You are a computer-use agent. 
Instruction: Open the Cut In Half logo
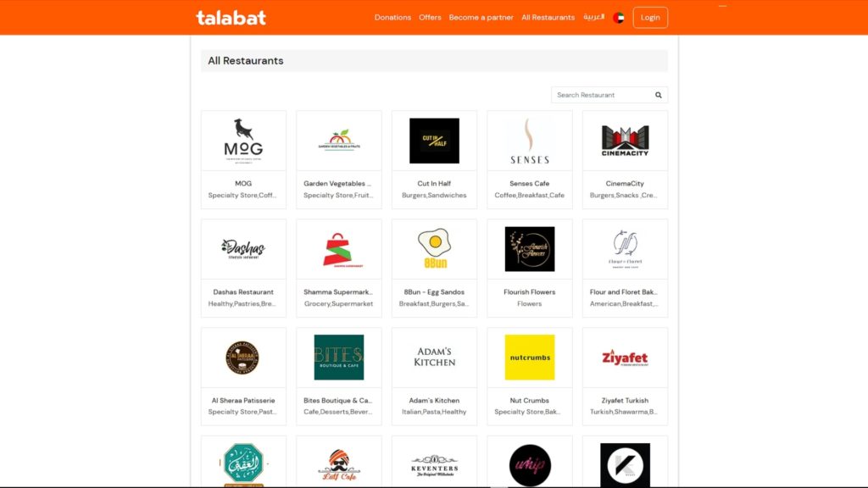point(434,141)
